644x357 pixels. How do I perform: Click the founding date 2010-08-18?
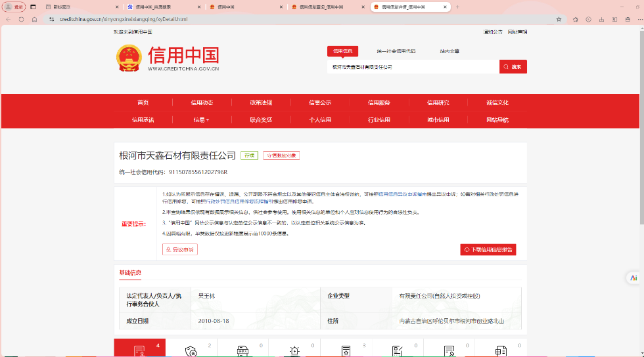(x=214, y=321)
